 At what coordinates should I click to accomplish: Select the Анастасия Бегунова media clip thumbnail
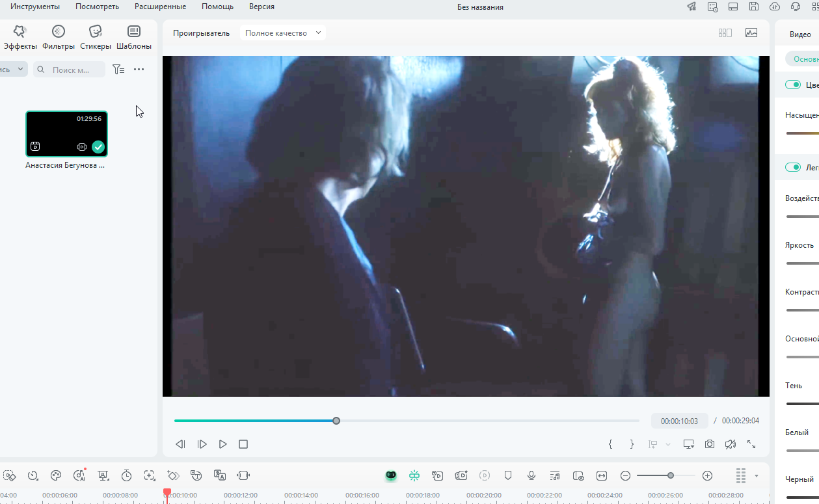[x=66, y=134]
